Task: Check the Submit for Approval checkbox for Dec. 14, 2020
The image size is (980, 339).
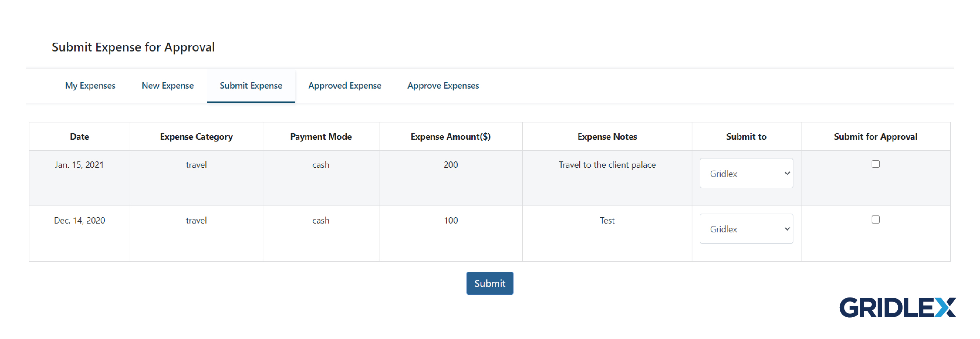Action: 875,220
